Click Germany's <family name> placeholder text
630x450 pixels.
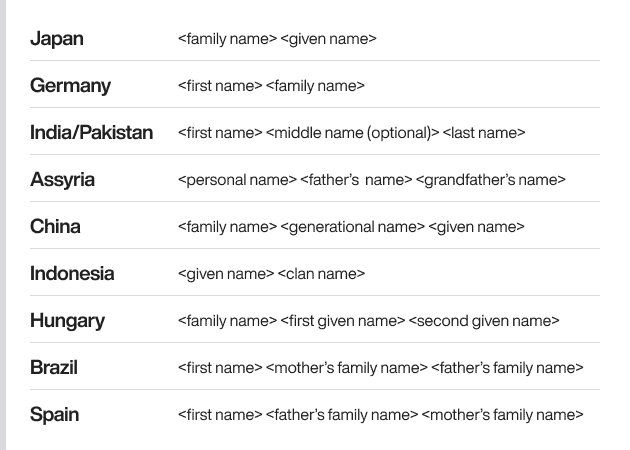316,87
